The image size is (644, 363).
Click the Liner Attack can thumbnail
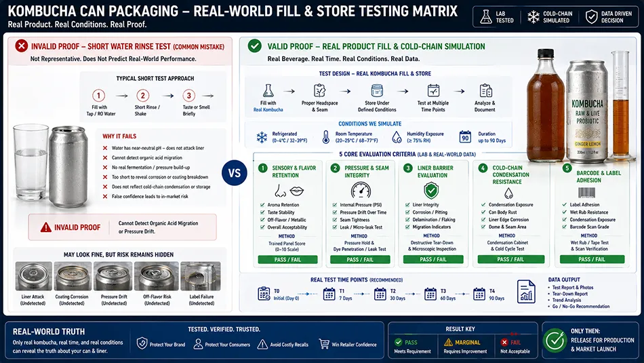pyautogui.click(x=33, y=276)
